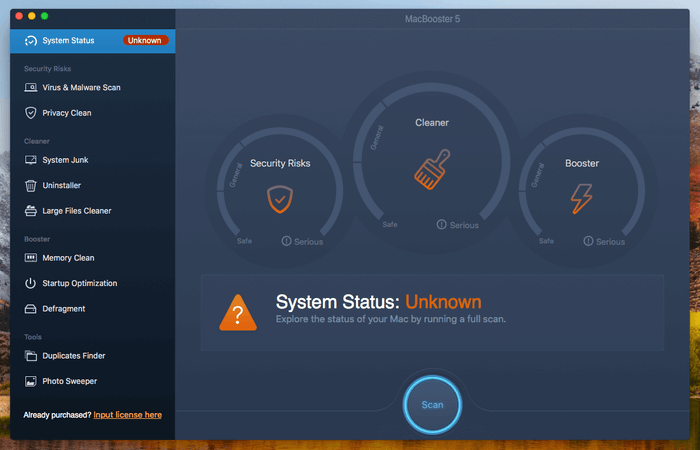700x450 pixels.
Task: Click the System Junk monitor icon
Action: 30,160
